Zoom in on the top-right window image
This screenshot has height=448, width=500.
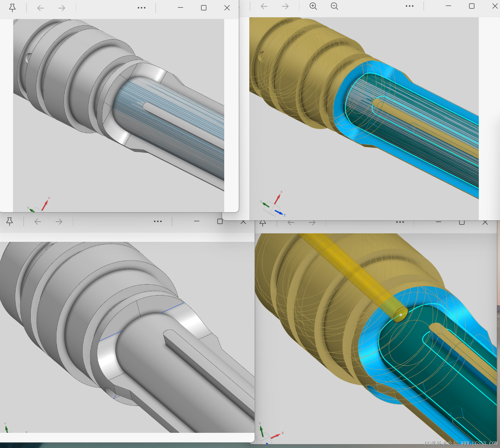click(x=313, y=6)
